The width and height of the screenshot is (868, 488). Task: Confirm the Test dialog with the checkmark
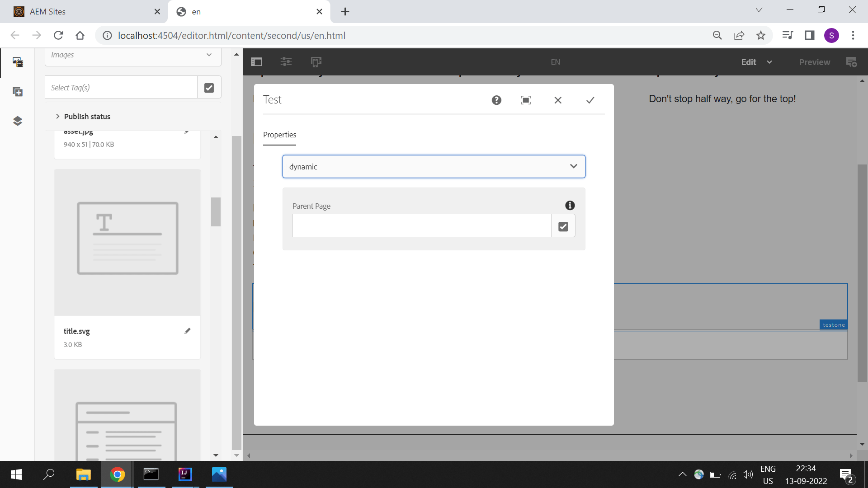[590, 100]
